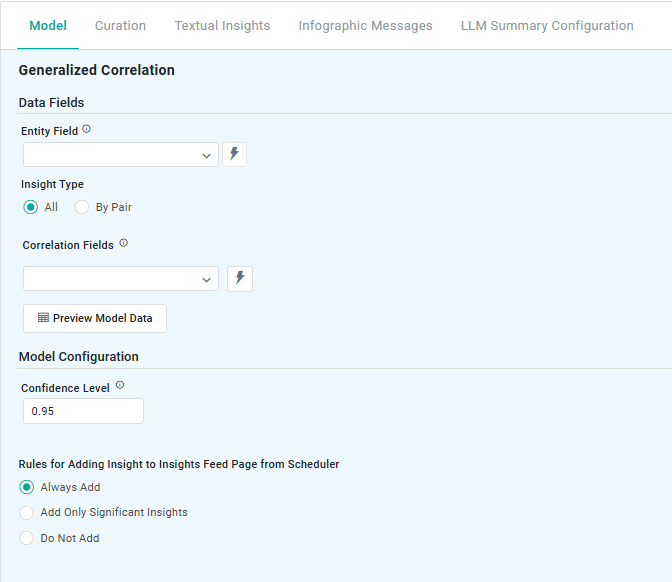Open the Correlation Fields dropdown

point(206,279)
